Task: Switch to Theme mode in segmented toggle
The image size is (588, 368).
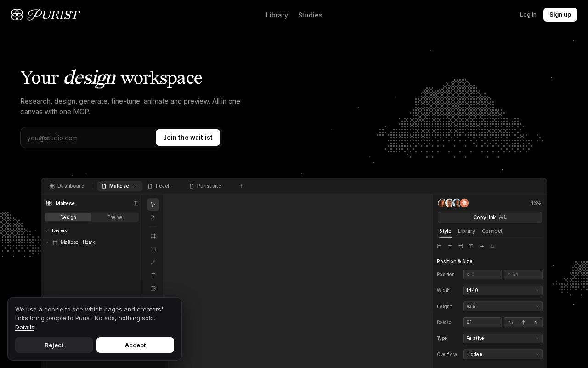Action: [x=115, y=217]
